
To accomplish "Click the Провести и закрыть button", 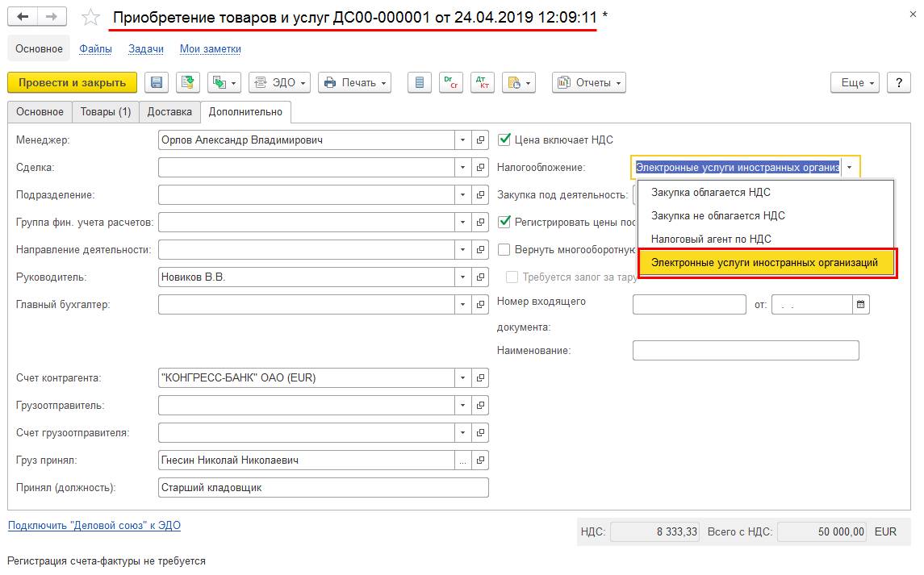I will [x=72, y=82].
